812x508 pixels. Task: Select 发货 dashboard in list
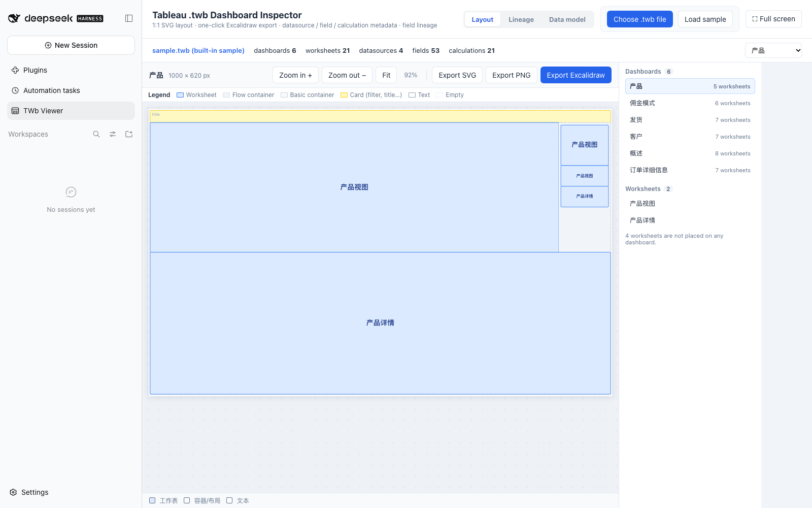(690, 120)
